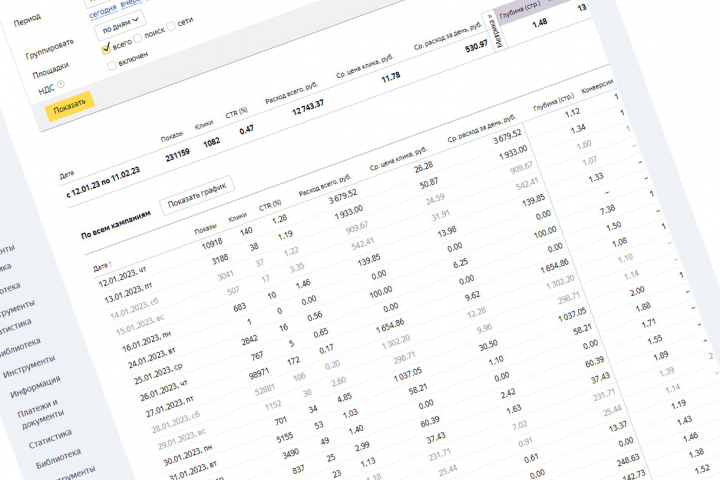Screen dimensions: 720x480
Task: Check the включен НДС checkbox
Action: pos(112,66)
